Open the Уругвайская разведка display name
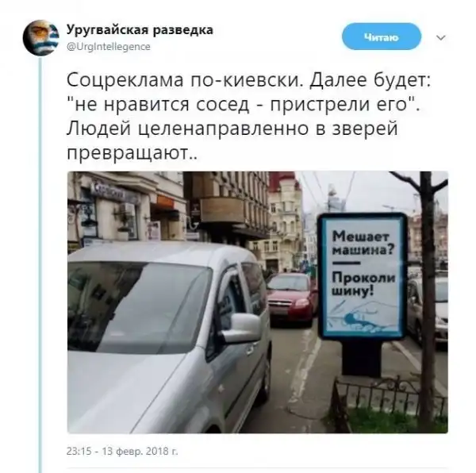The height and width of the screenshot is (473, 476). click(x=140, y=29)
